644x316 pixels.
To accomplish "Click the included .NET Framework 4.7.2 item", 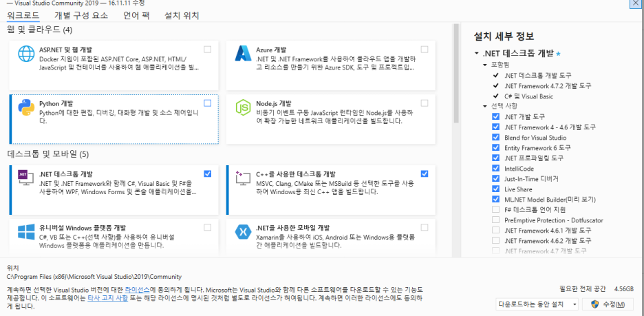I will [548, 86].
